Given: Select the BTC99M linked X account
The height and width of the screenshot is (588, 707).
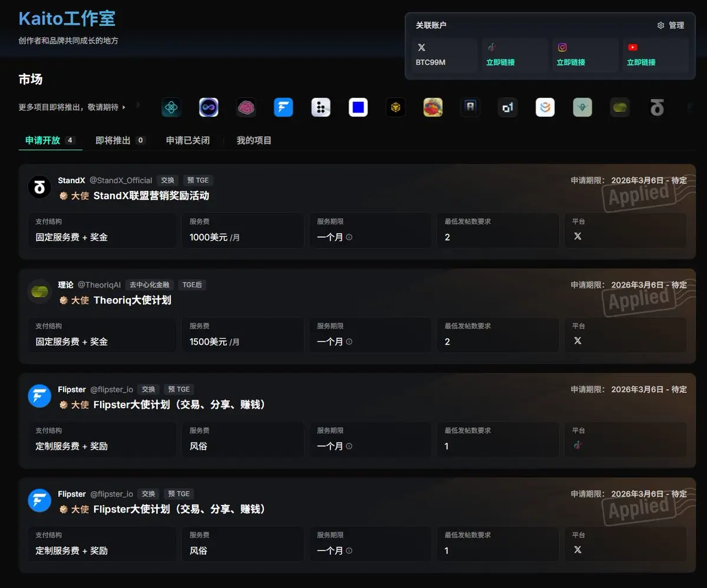Looking at the screenshot, I should (x=444, y=55).
